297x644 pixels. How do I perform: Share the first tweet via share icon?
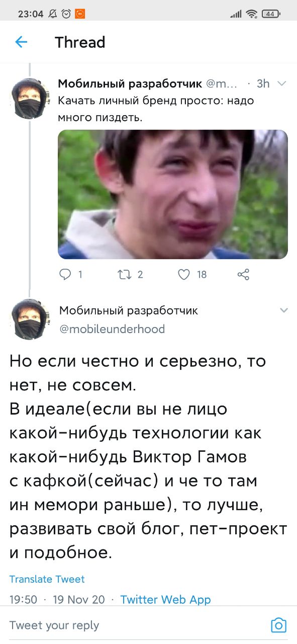coord(243,274)
